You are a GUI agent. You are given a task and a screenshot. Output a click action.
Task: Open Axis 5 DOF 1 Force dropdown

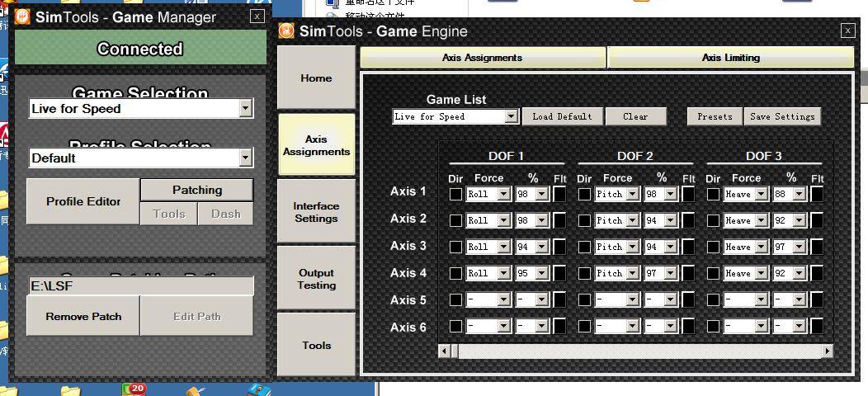(504, 299)
